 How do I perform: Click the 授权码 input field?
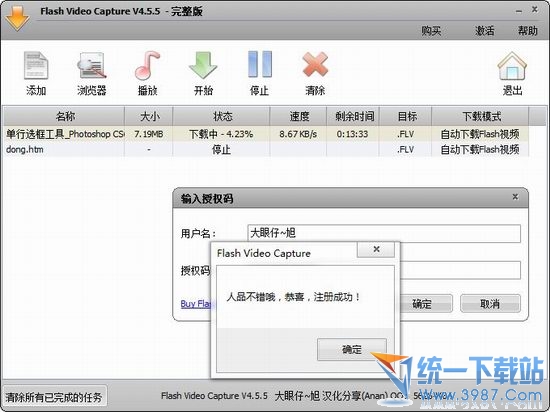(460, 270)
